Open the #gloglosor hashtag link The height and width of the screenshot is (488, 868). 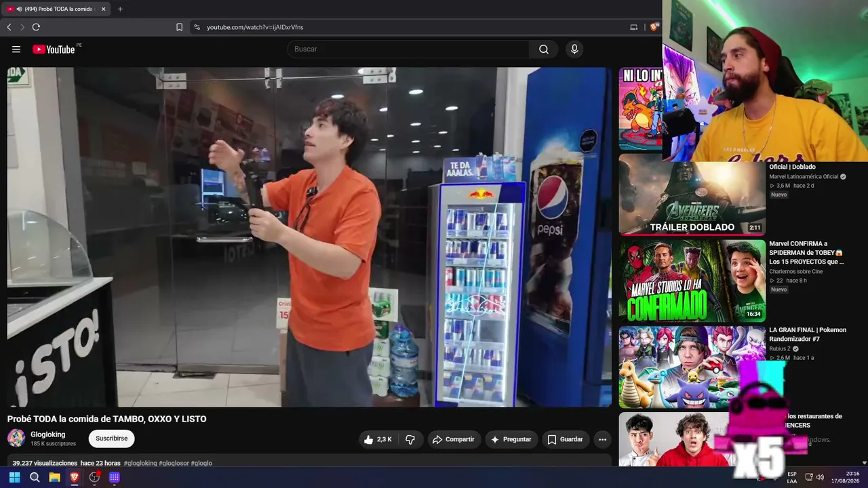[x=174, y=463]
